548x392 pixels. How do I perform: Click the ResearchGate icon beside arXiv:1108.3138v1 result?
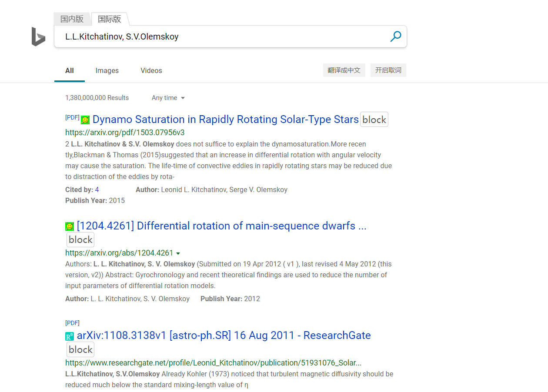tap(70, 336)
